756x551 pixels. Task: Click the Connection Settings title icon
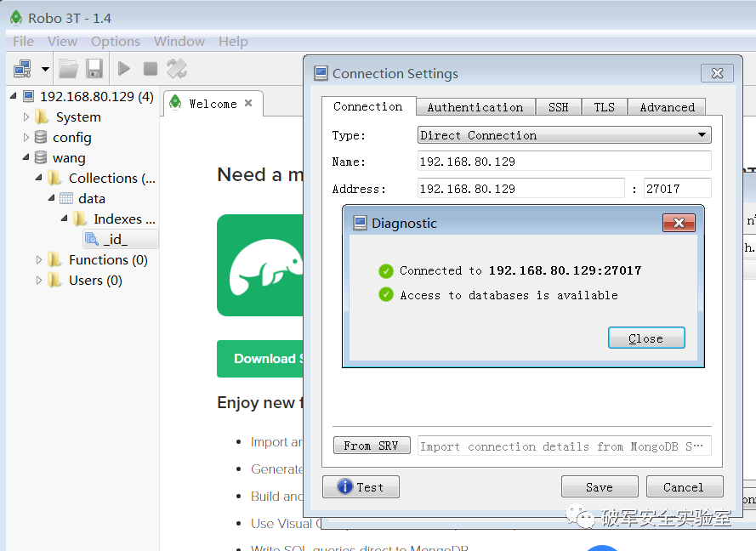tap(321, 73)
